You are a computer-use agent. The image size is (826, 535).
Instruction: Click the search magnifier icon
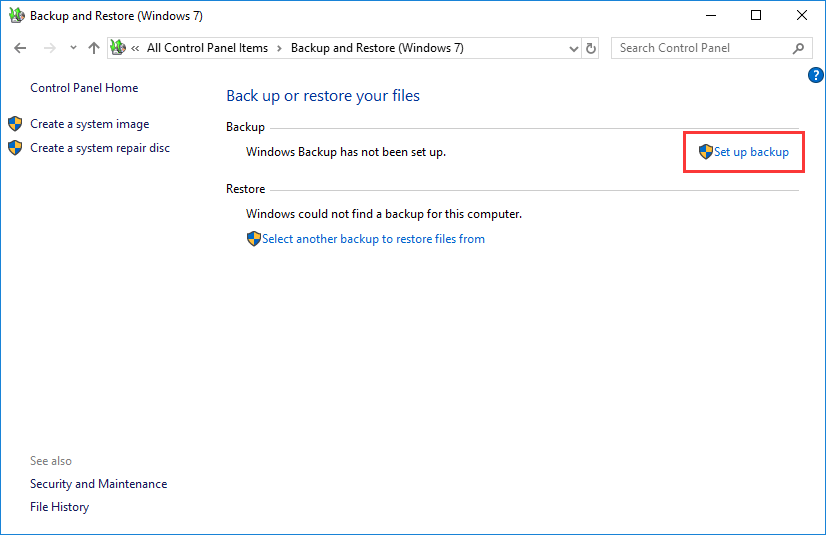[799, 48]
